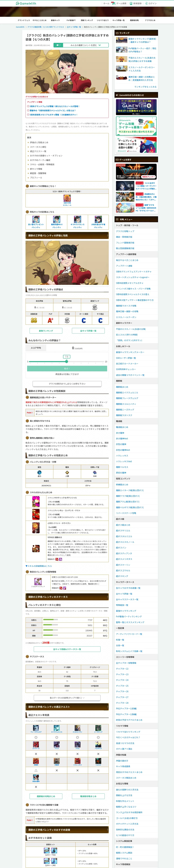174x868 pixels.
Task: Click ゴールド(お金)の稼ぎ方 in sidebar menu
Action: 127,818
